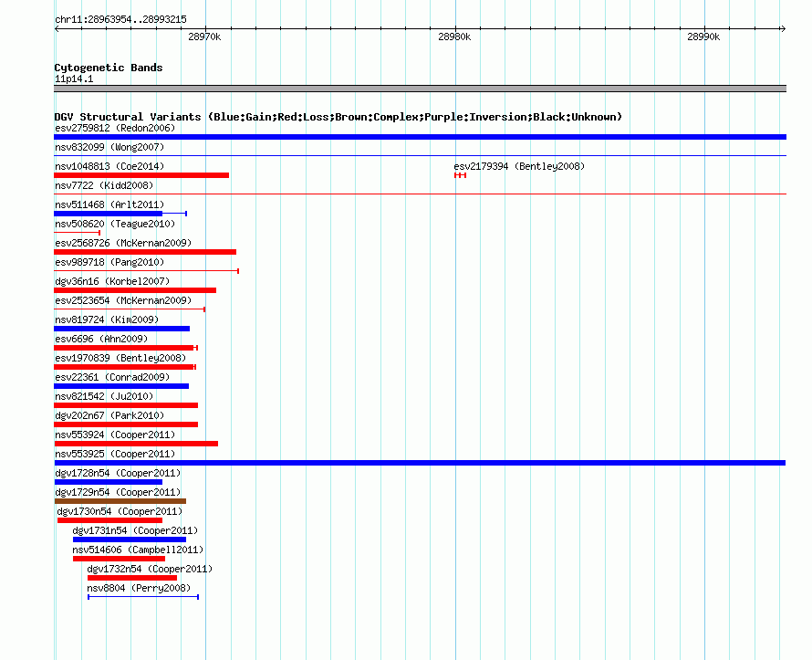Select dgv1732n54 (Cooper2011) variant label
The height and width of the screenshot is (660, 812).
(150, 569)
